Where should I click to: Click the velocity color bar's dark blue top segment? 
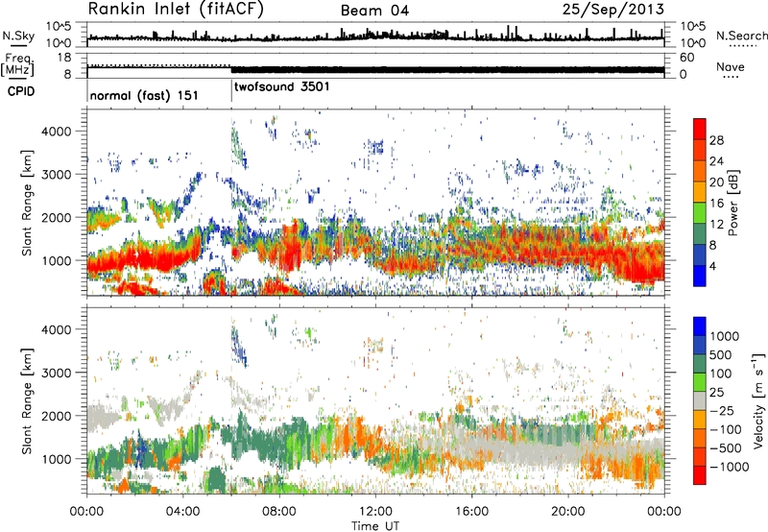click(700, 326)
